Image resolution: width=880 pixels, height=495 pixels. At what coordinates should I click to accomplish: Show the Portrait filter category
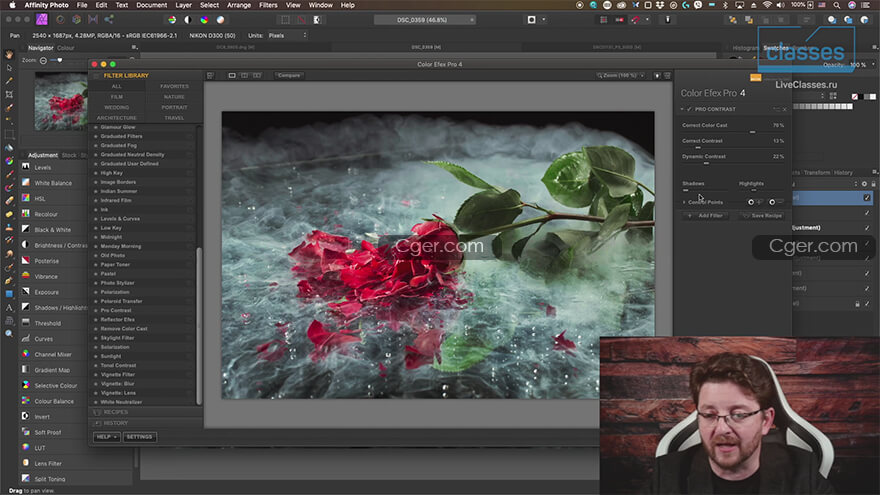coord(174,107)
